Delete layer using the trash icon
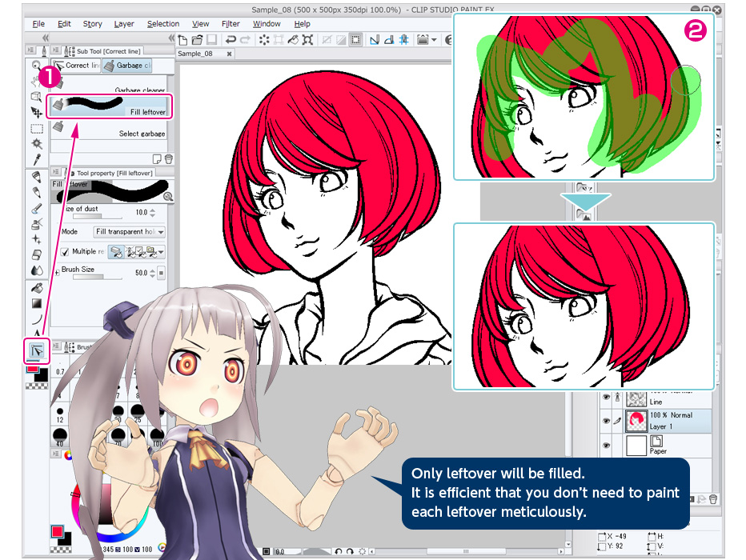Screen dimensions: 746x560 [712, 500]
